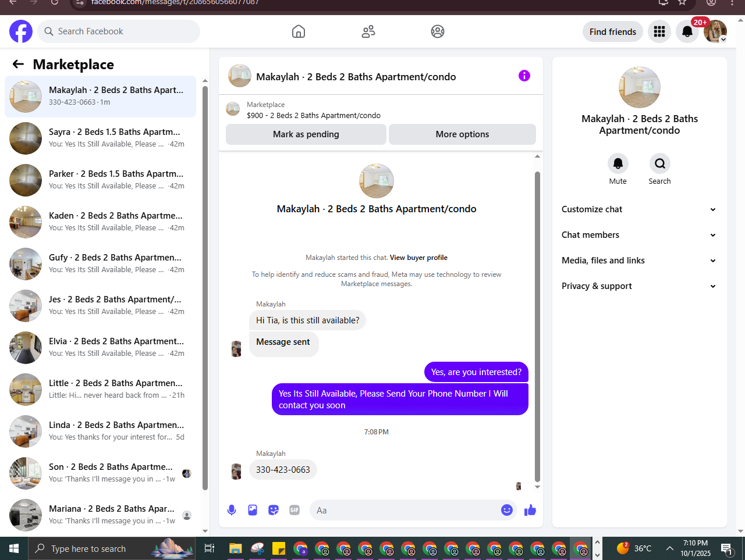This screenshot has width=745, height=560.
Task: Pick a GIF using the GIF icon
Action: [x=295, y=510]
